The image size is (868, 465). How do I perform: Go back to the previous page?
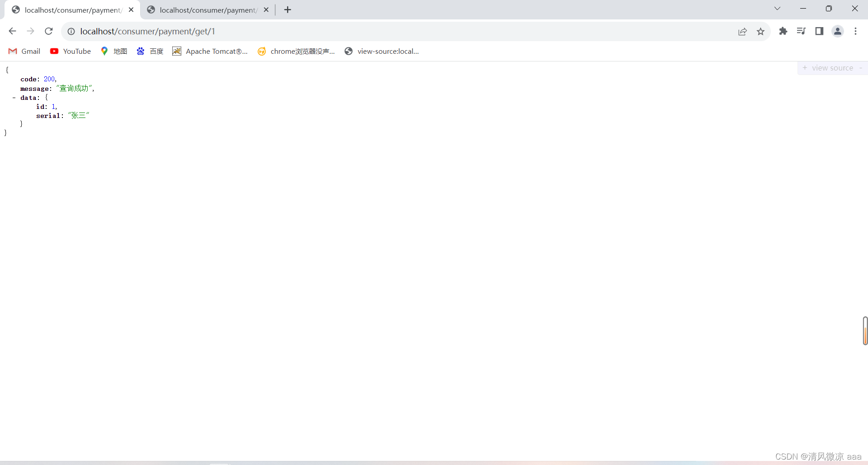click(13, 31)
